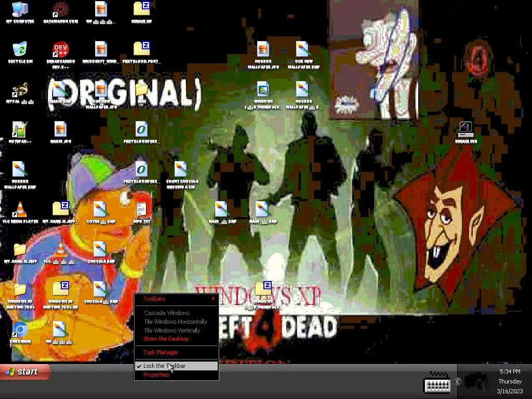Choose Show the Desktop in the context menu

pyautogui.click(x=177, y=339)
